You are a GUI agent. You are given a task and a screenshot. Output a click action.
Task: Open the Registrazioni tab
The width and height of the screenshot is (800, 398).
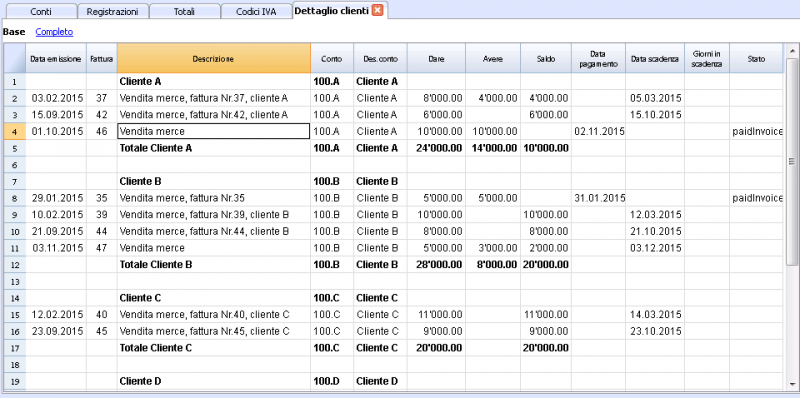[x=112, y=11]
